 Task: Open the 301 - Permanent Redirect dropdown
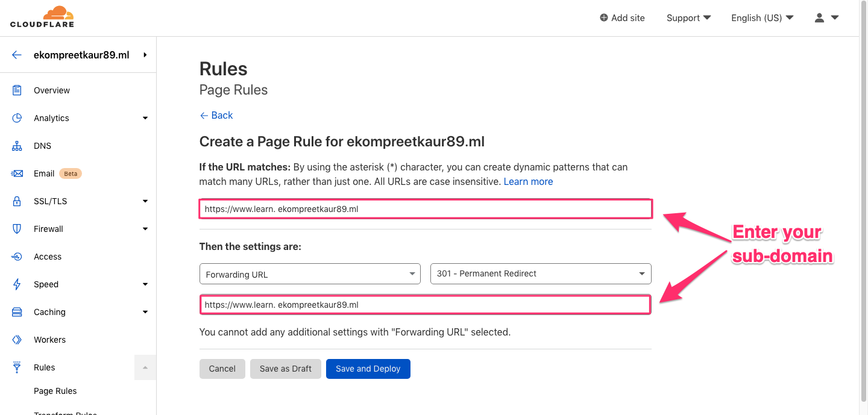[x=540, y=273]
